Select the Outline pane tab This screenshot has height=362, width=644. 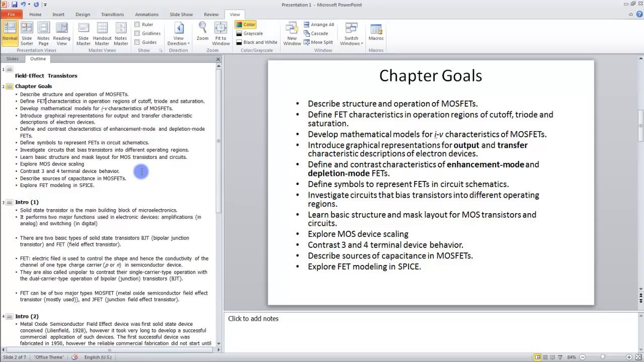tap(38, 59)
